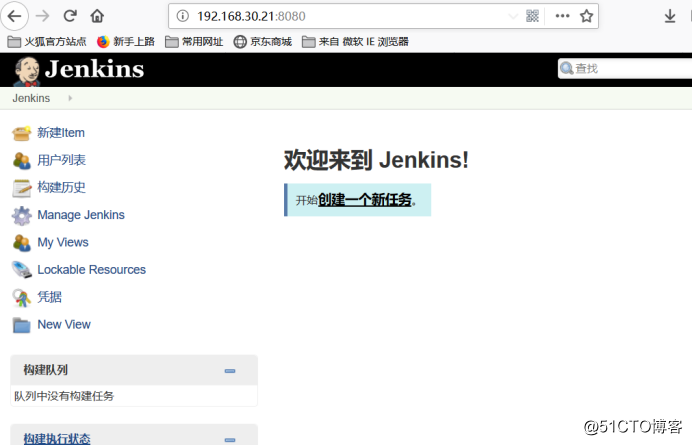Open the 构建执行状态 heading link
This screenshot has width=692, height=445.
(57, 438)
